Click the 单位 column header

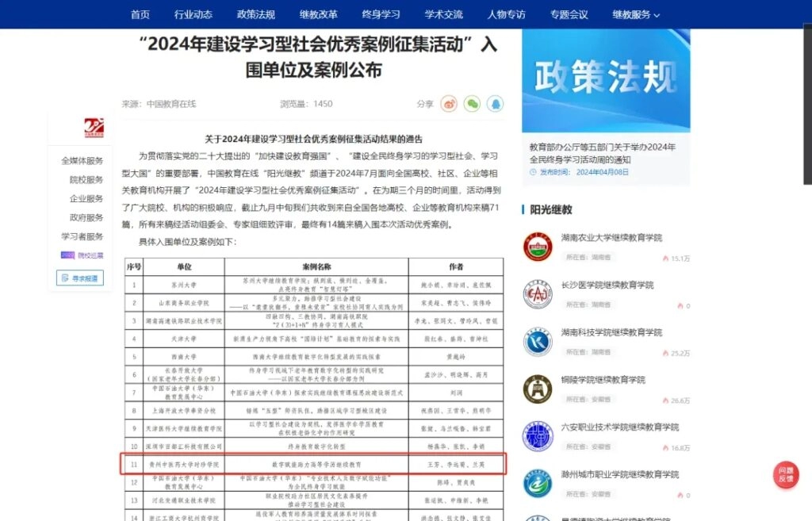pos(184,266)
